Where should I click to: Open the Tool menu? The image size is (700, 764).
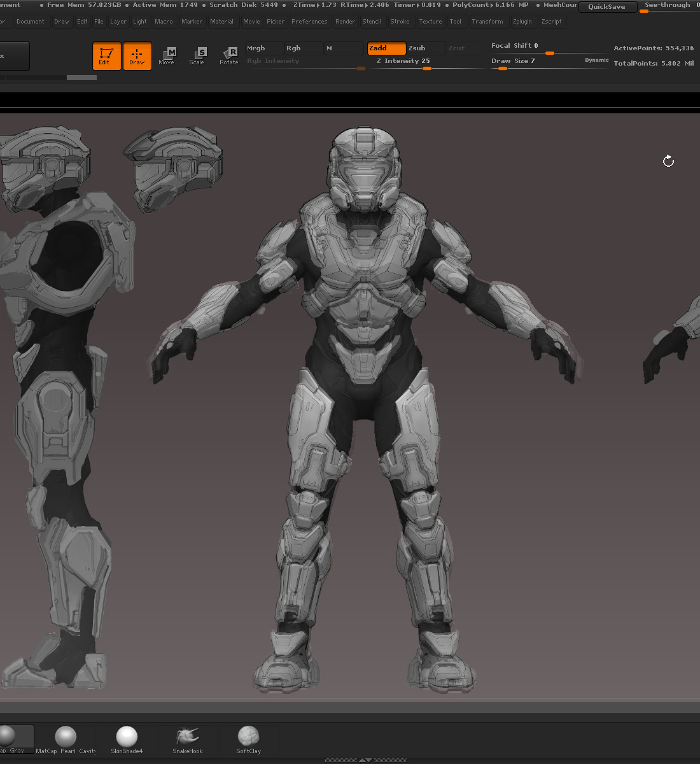tap(456, 22)
